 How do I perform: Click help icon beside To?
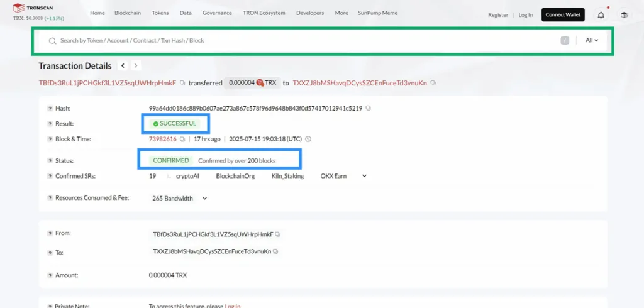(50, 253)
